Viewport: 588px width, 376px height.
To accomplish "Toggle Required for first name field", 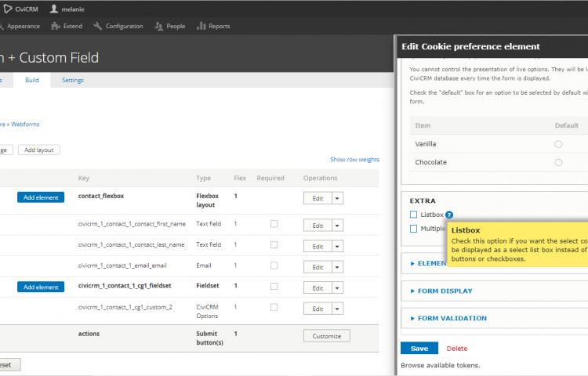I will [x=274, y=224].
